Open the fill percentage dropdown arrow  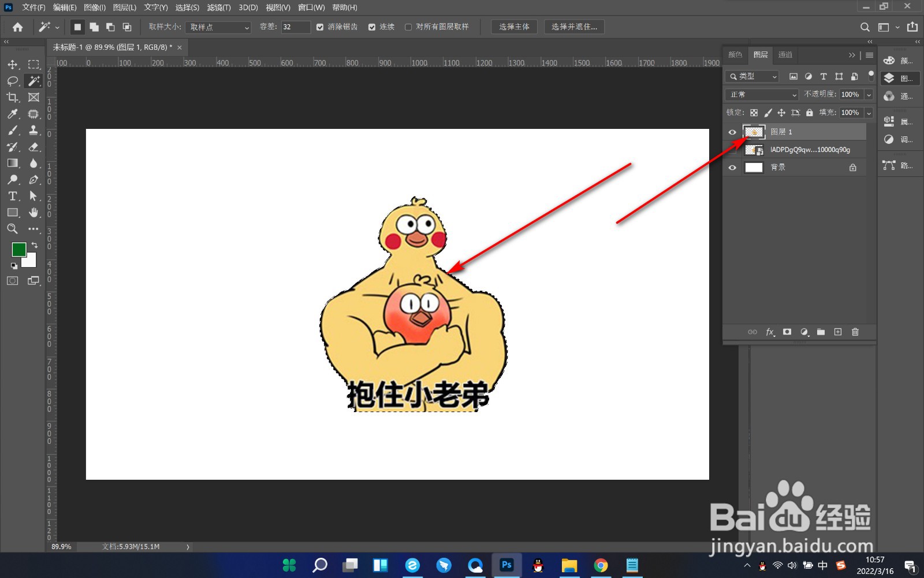pos(869,113)
